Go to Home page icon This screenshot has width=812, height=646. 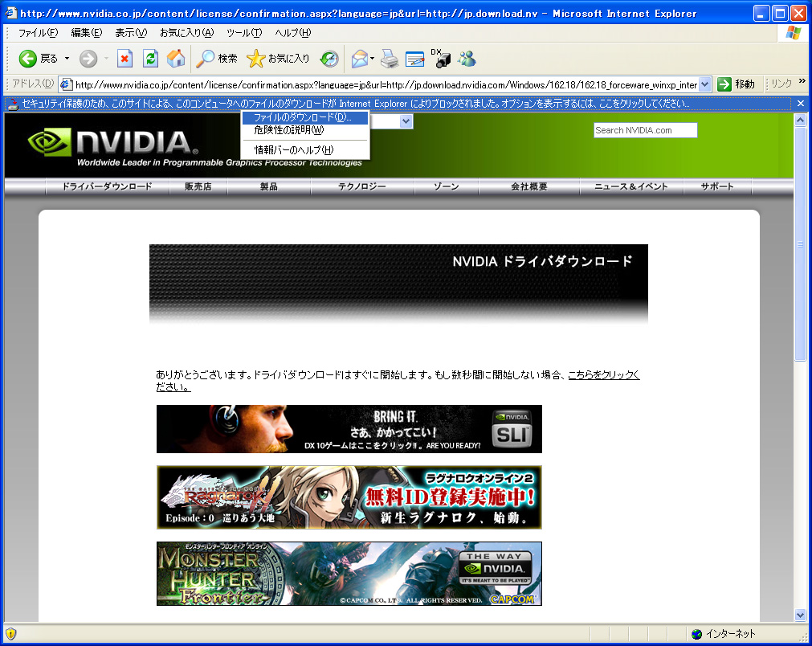point(176,59)
